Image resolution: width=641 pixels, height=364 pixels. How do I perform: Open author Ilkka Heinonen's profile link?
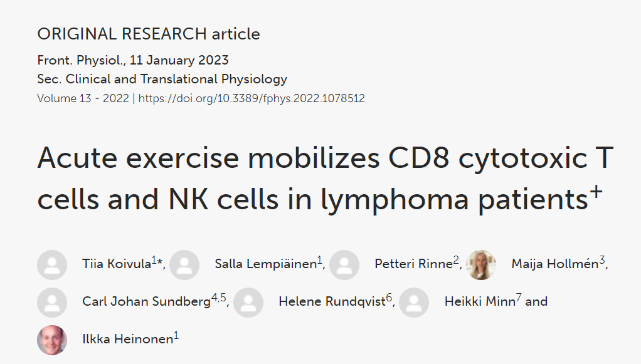coord(127,340)
